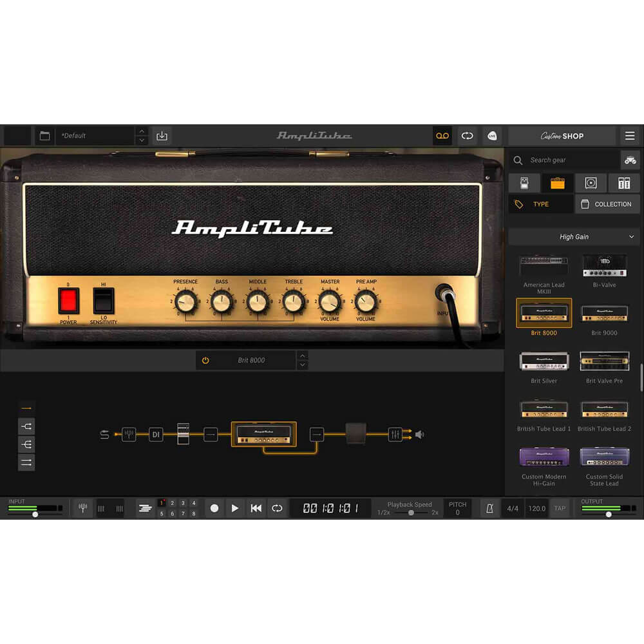Open the hamburger menu beside Custom Shop

tap(630, 136)
